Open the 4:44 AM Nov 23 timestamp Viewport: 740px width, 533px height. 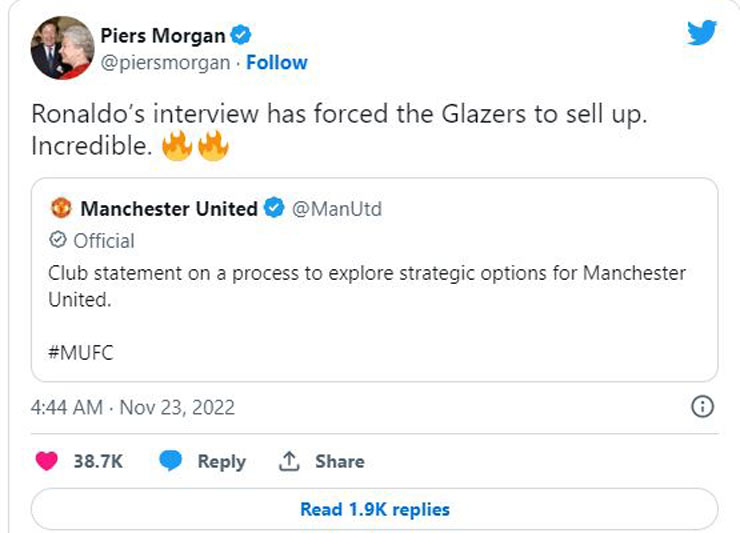click(133, 407)
